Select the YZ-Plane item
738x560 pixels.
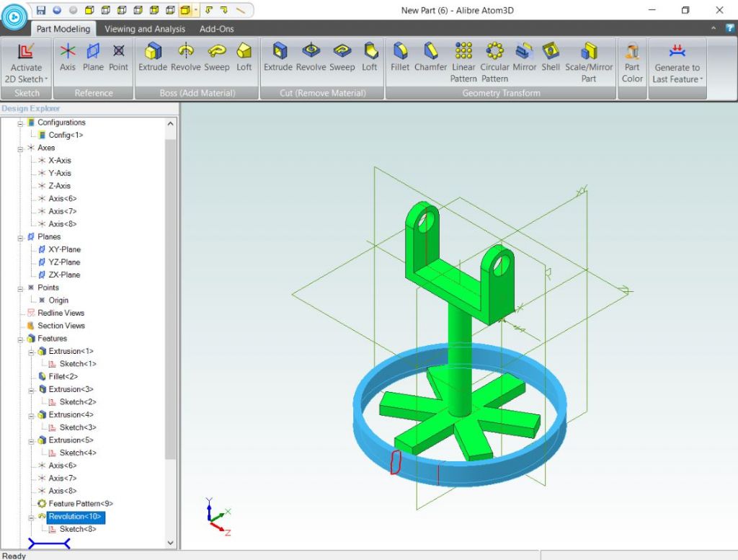pyautogui.click(x=64, y=262)
